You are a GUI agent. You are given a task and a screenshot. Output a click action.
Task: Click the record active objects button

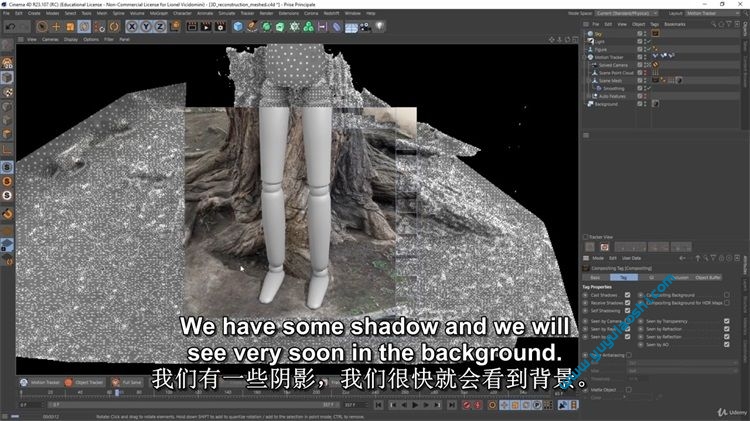pos(467,405)
